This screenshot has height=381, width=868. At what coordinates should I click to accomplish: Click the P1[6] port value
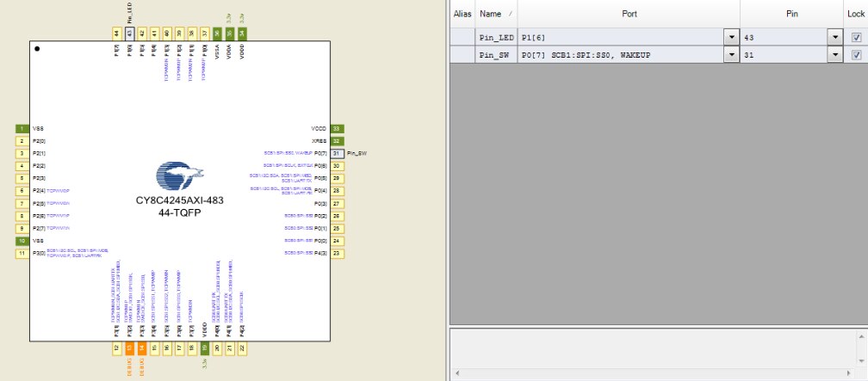pyautogui.click(x=534, y=38)
